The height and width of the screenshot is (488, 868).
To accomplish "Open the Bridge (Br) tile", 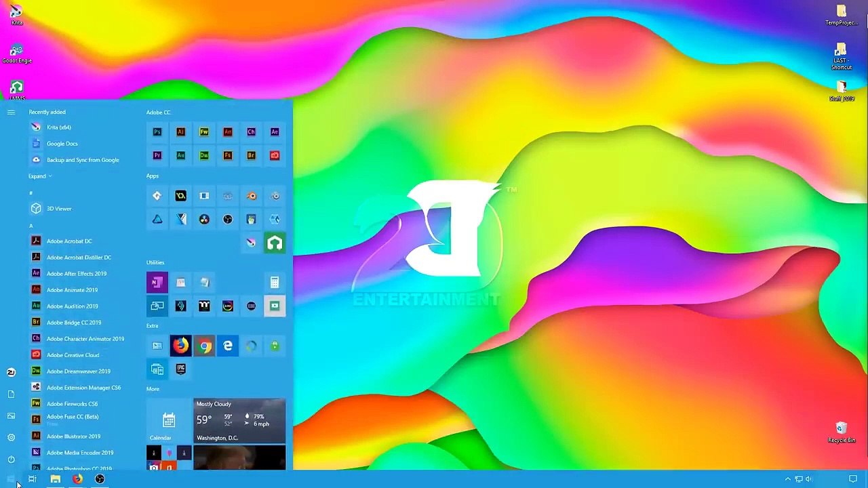I will click(x=251, y=155).
